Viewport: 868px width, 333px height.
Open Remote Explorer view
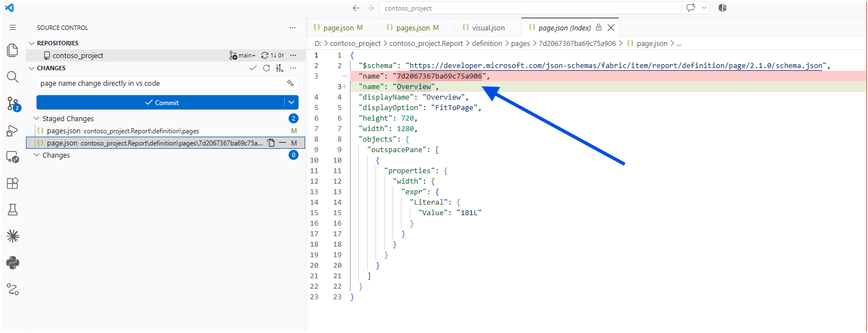click(13, 157)
